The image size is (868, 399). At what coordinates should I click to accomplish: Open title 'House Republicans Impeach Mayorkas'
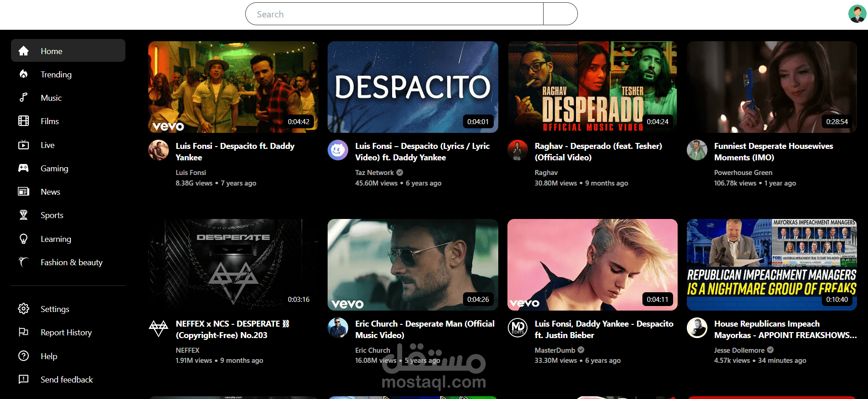[x=785, y=329]
